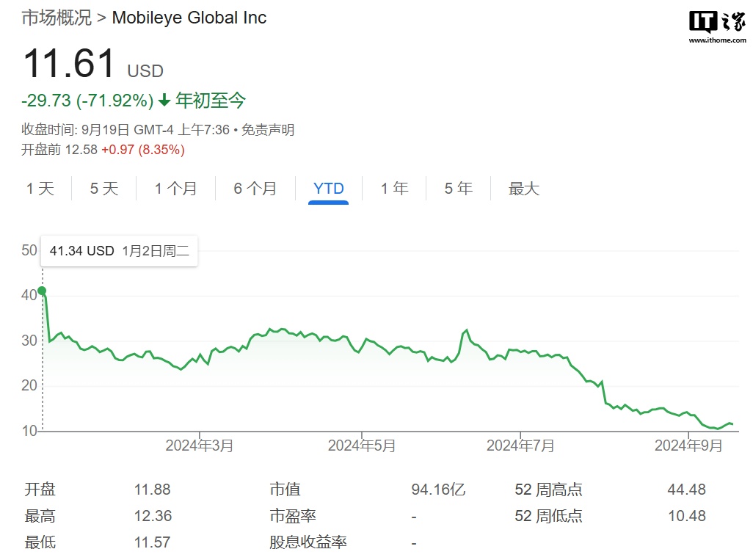Click the 股息收益率 label
This screenshot has height=560, width=753.
click(x=308, y=542)
